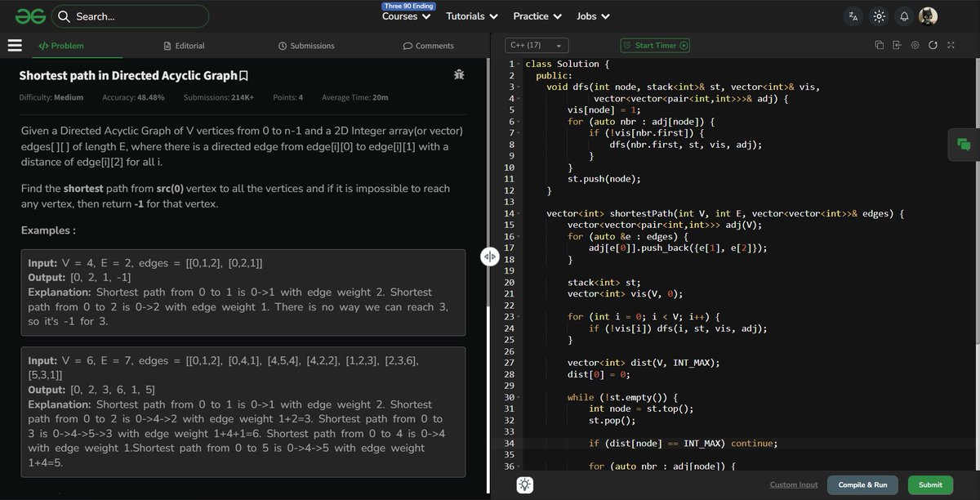This screenshot has width=980, height=500.
Task: Click the lightbulb hint icon
Action: [525, 484]
